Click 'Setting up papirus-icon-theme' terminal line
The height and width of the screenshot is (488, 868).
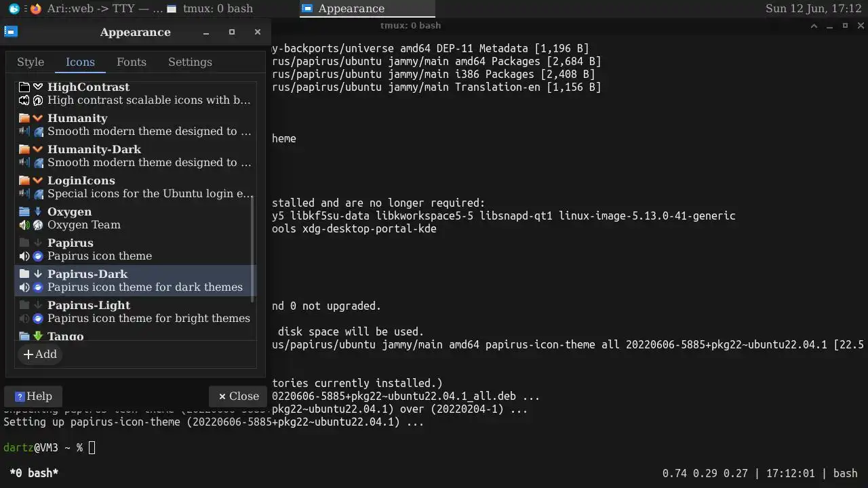coord(214,422)
